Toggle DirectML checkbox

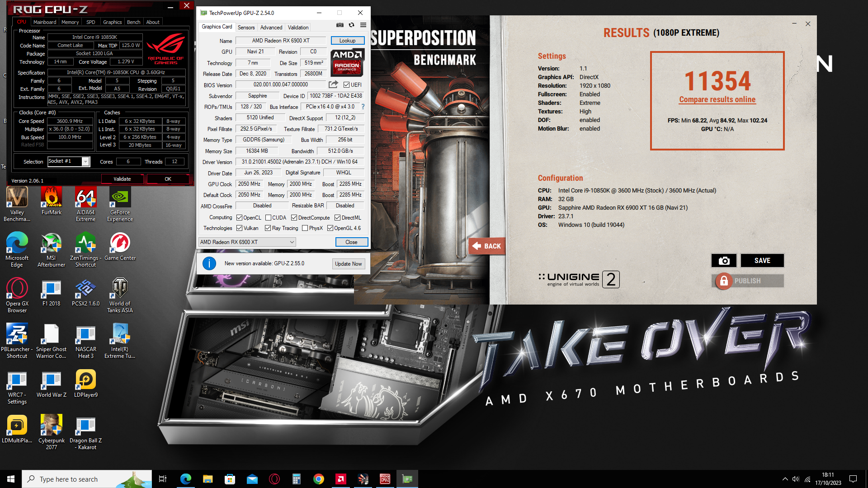pos(337,217)
